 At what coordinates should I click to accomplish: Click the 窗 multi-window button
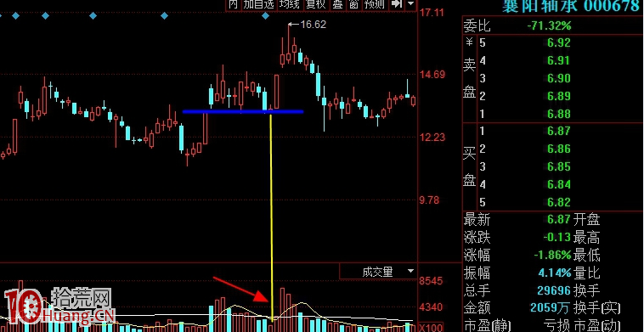(354, 4)
